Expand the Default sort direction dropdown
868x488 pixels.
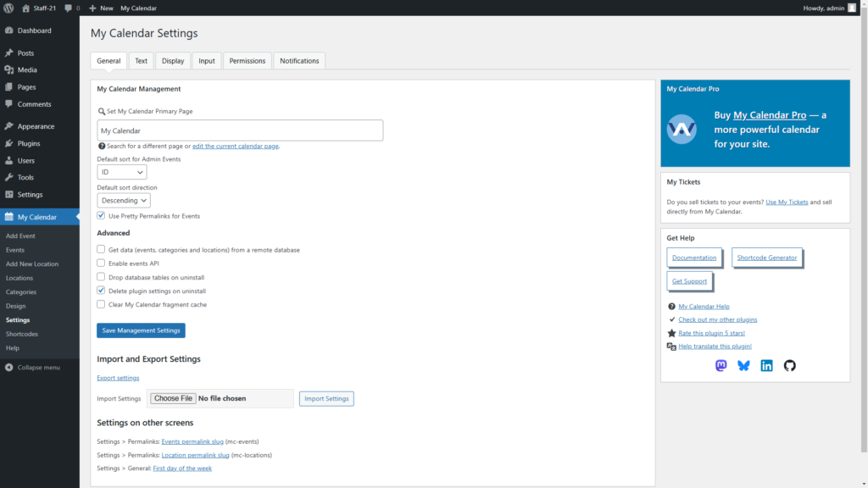(124, 201)
